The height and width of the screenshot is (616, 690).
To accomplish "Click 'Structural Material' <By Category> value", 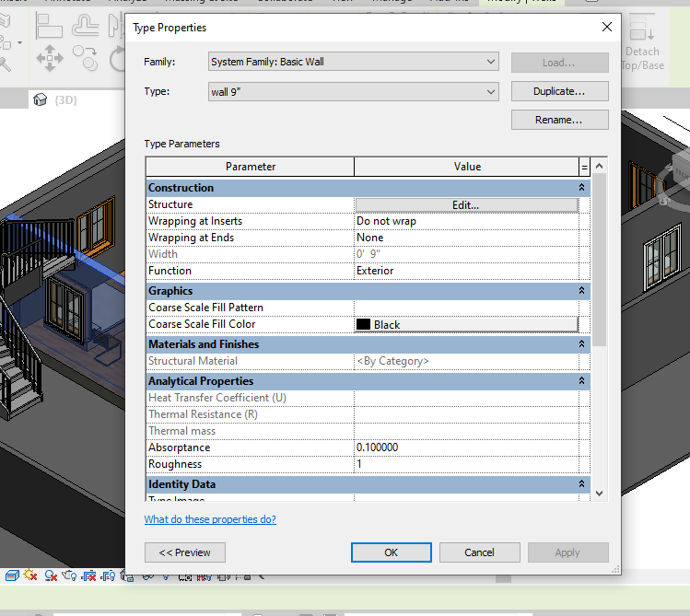I will click(x=466, y=361).
